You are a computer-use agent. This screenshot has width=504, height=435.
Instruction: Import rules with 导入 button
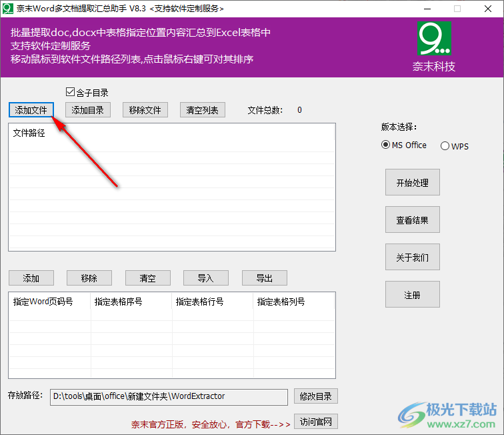[206, 278]
